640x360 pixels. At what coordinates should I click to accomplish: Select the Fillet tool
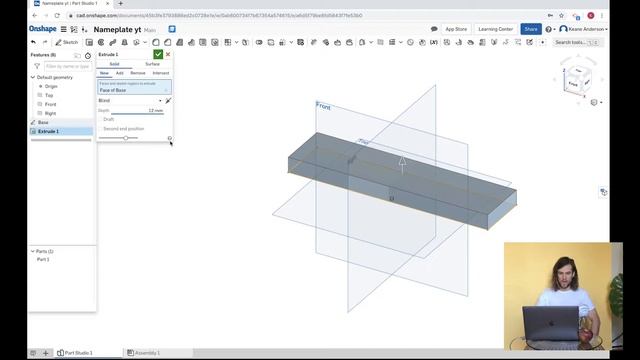coord(156,42)
